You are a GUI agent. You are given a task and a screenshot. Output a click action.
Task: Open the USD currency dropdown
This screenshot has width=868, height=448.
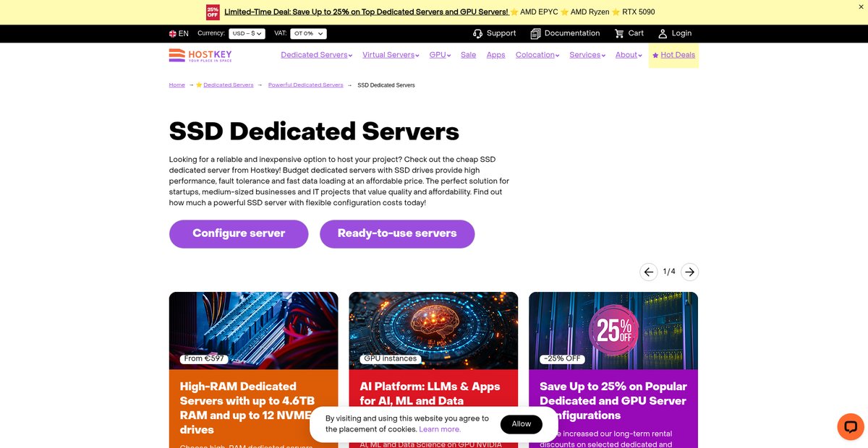247,33
